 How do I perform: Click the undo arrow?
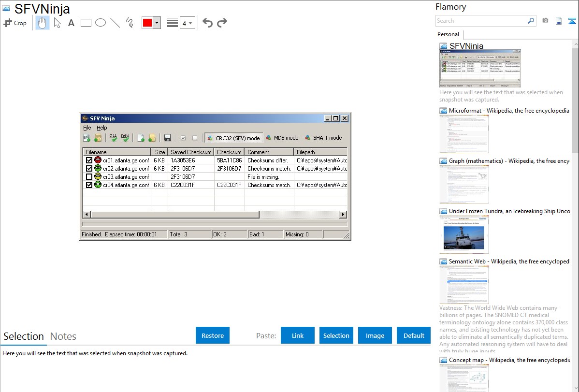[x=207, y=23]
